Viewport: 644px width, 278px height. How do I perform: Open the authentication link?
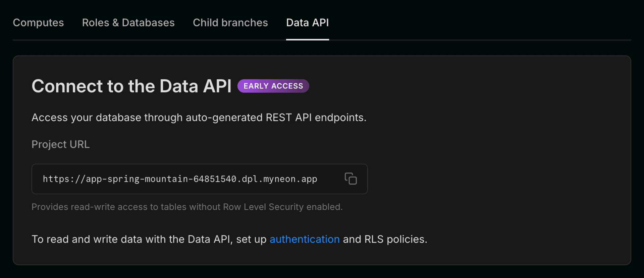[x=305, y=239]
